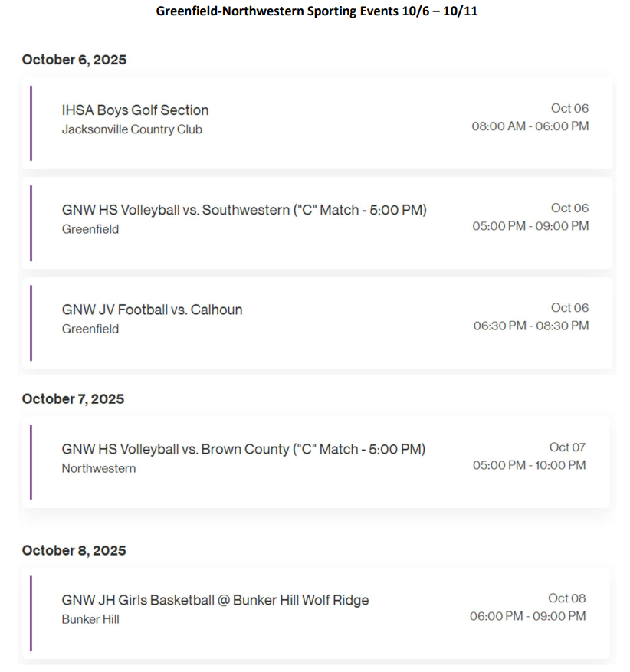Select the October 6, 2025 date heading
The height and width of the screenshot is (672, 630).
(x=74, y=60)
